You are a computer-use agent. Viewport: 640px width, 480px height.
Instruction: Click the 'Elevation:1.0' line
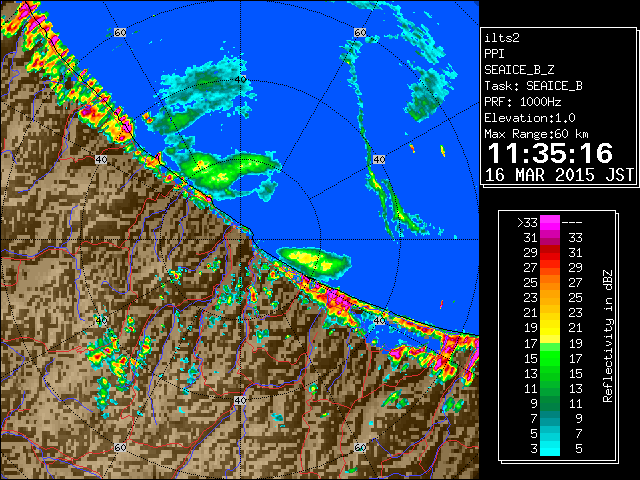(x=530, y=118)
